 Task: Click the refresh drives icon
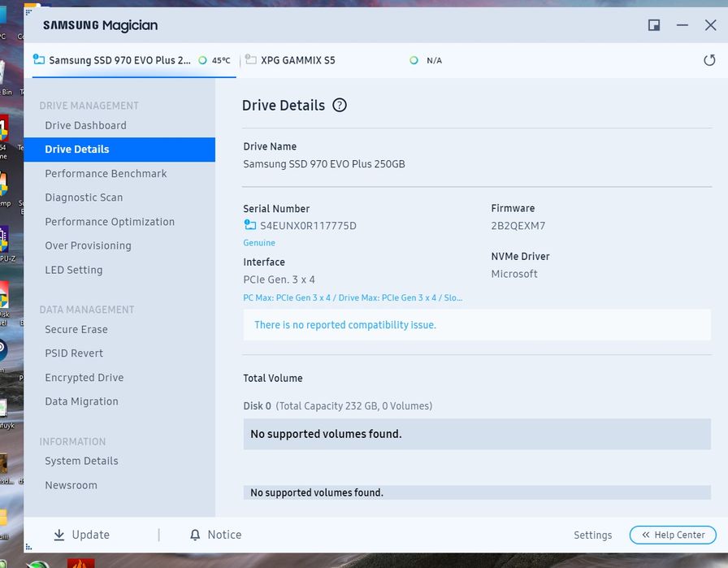(709, 60)
